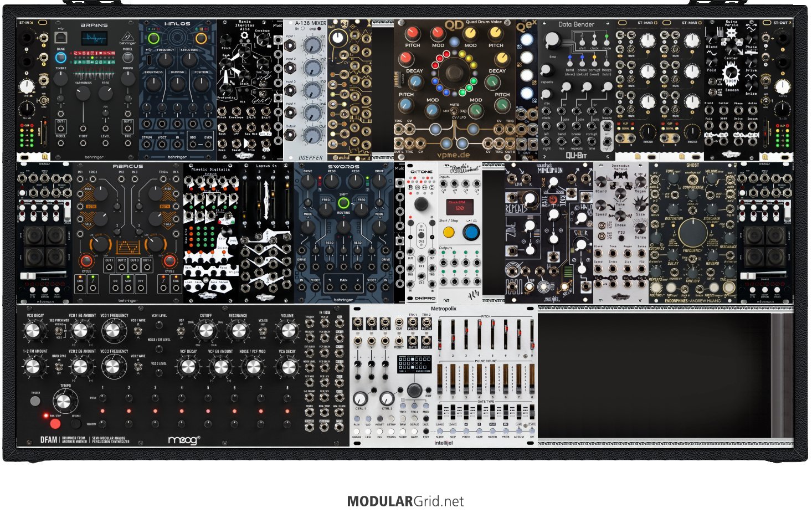This screenshot has width=812, height=513.
Task: Flip the DFAM VCO 2 Wave switch
Action: [x=138, y=366]
